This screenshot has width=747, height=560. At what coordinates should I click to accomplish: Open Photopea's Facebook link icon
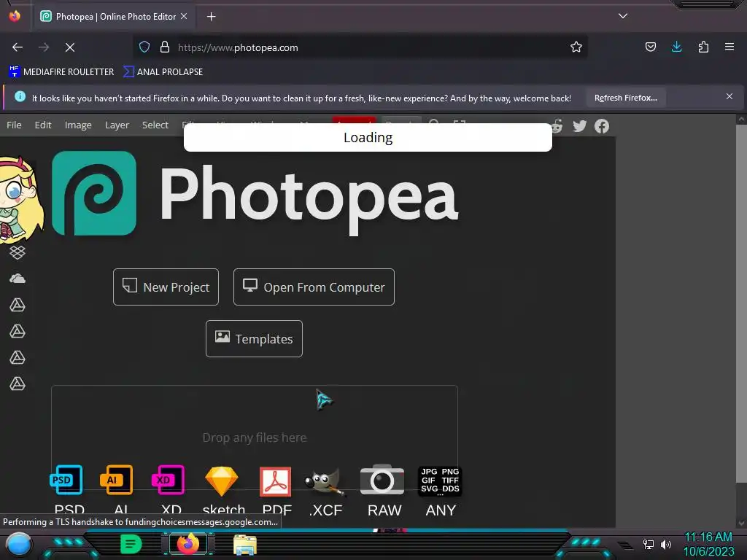tap(602, 126)
